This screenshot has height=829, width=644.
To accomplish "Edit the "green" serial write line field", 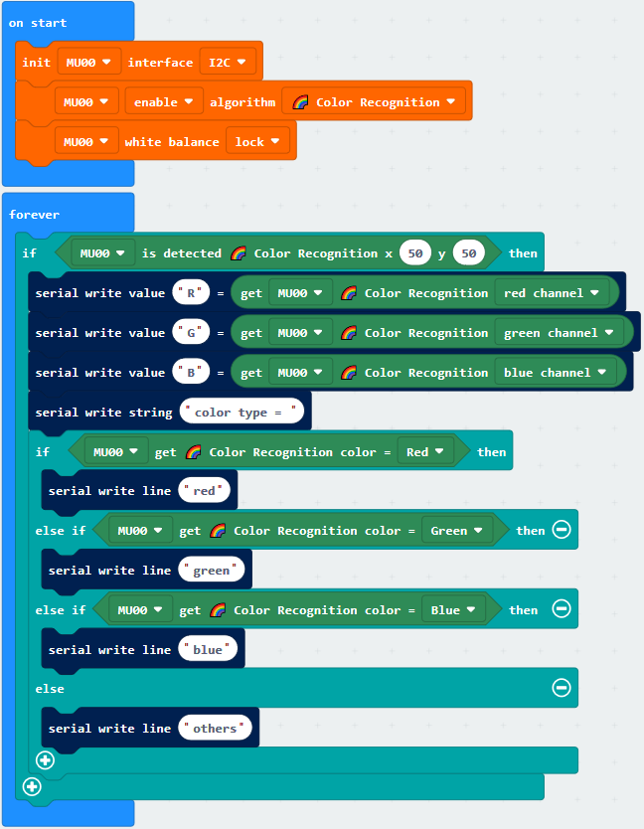I will pyautogui.click(x=212, y=571).
